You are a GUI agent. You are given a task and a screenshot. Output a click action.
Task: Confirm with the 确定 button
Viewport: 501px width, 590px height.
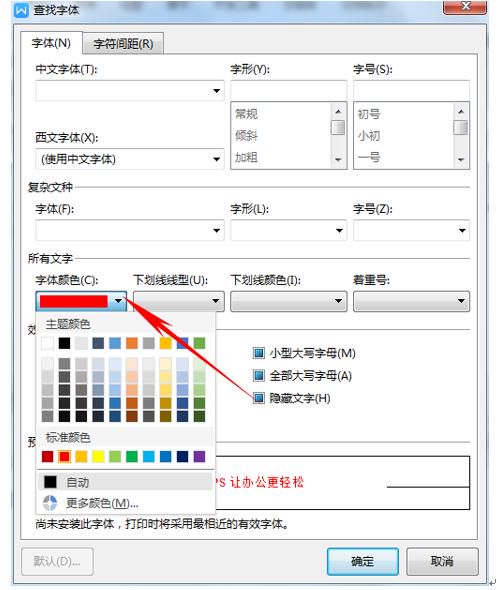point(362,561)
